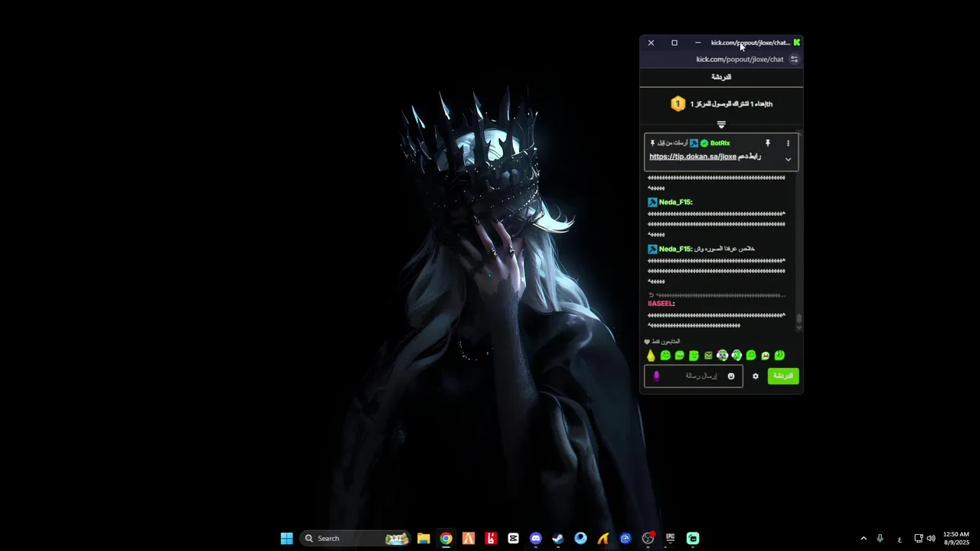
Task: Open the volume control in system tray
Action: click(931, 539)
